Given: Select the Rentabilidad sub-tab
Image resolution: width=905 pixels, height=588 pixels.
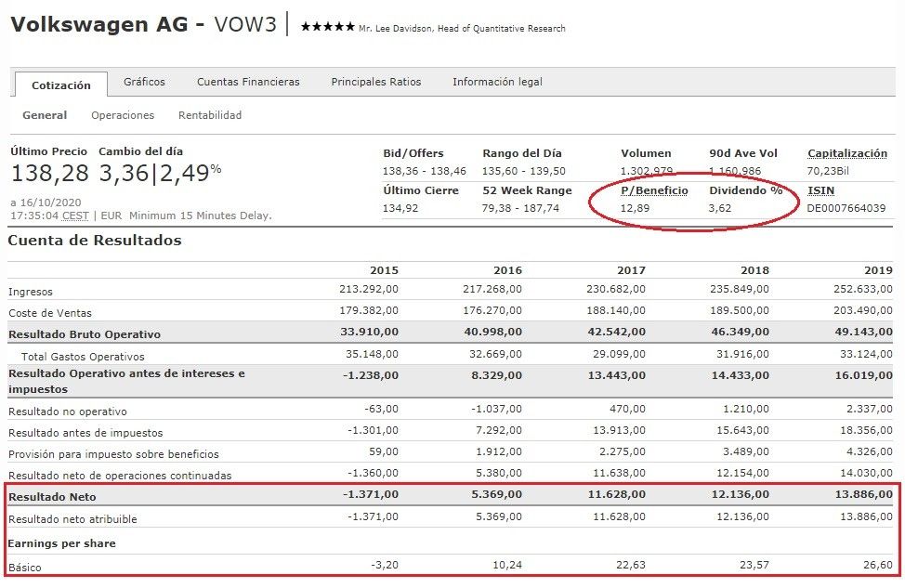Looking at the screenshot, I should pyautogui.click(x=209, y=115).
